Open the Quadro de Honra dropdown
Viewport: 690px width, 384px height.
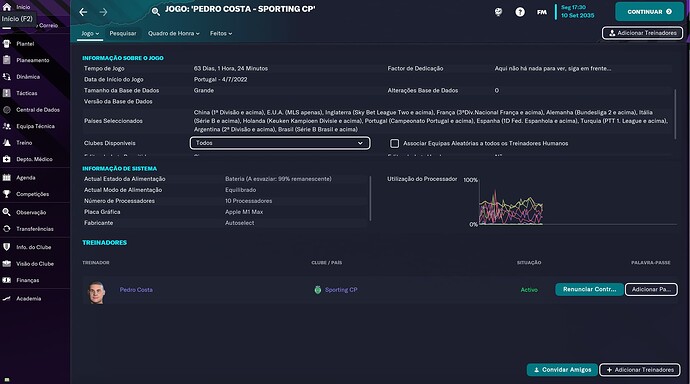point(173,33)
